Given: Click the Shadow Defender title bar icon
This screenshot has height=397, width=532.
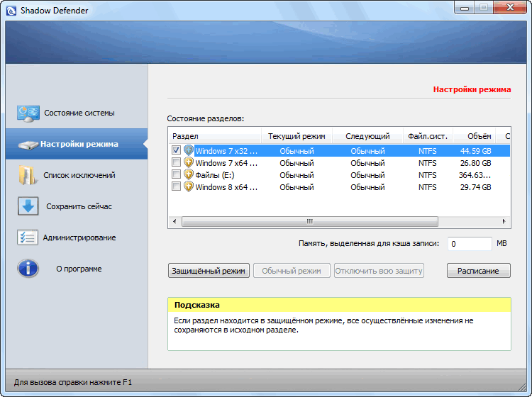Looking at the screenshot, I should point(11,11).
